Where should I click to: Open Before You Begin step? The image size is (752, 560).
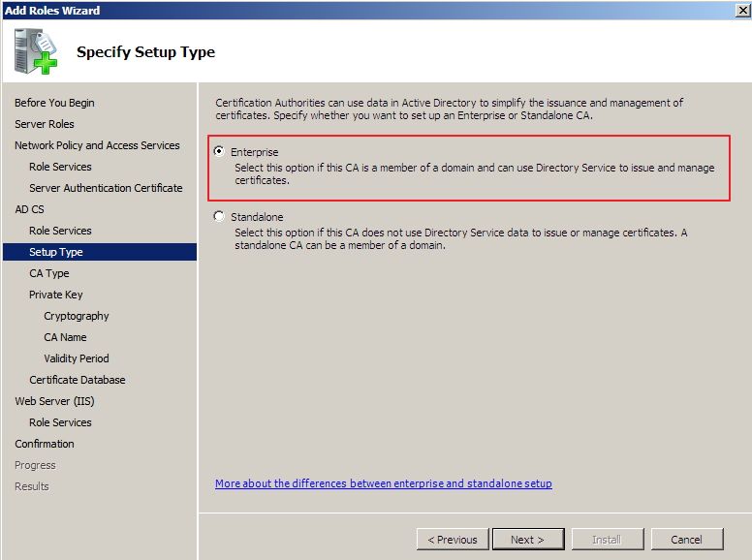(54, 103)
